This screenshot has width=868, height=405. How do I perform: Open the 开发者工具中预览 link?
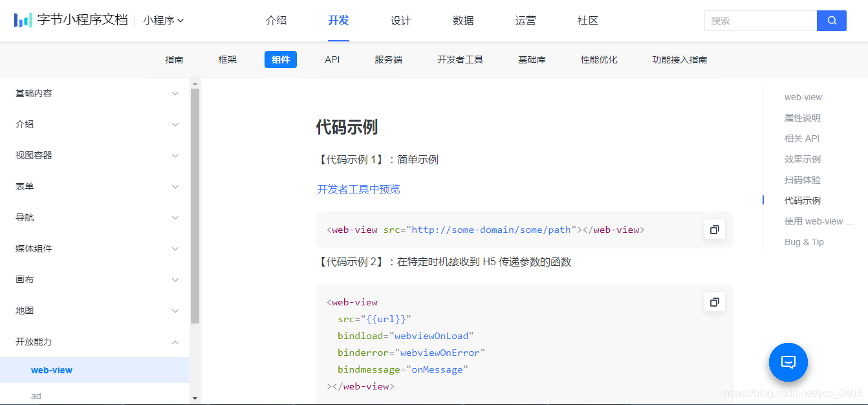(358, 189)
